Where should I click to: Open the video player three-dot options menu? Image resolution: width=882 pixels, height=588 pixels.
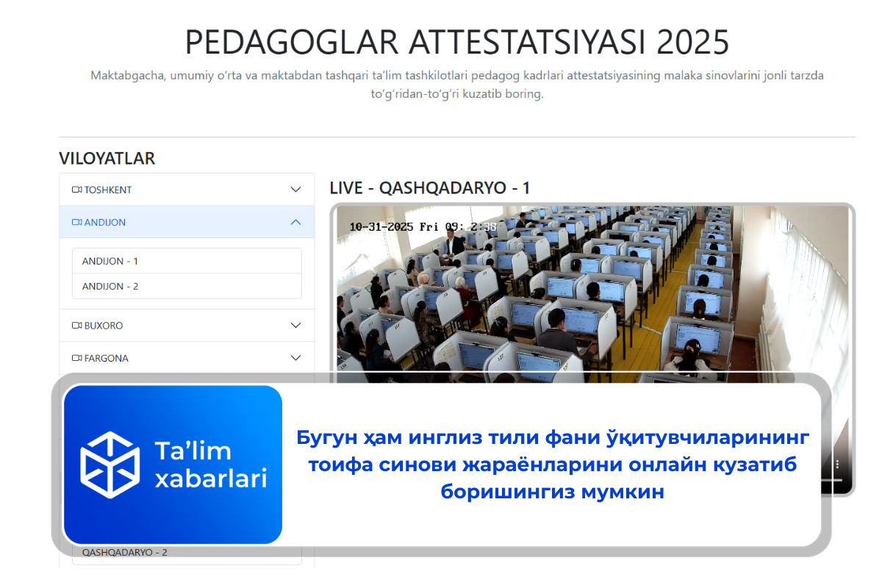click(x=837, y=465)
